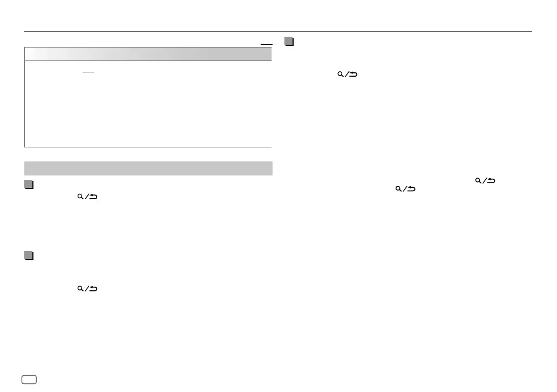Click the rounded page number box at bottom left
The height and width of the screenshot is (392, 557).
coord(29,380)
